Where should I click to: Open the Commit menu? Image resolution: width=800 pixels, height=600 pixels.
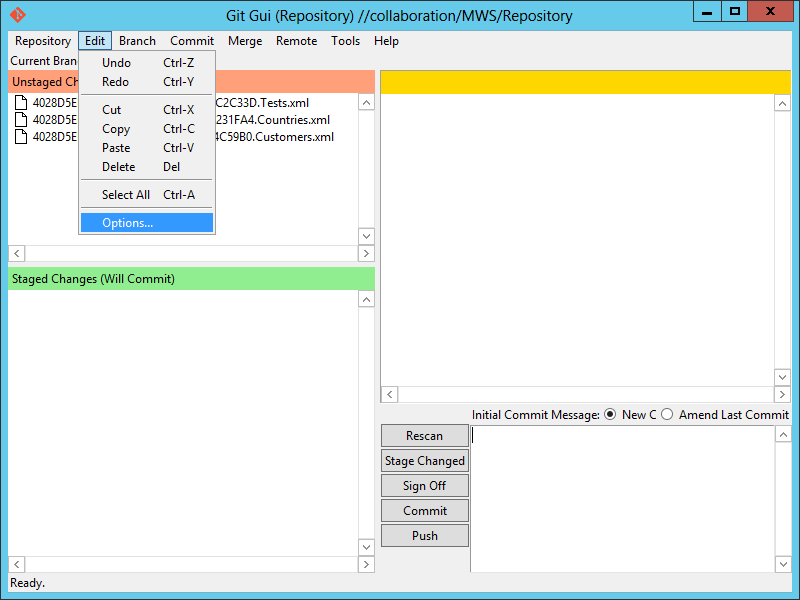click(x=192, y=41)
